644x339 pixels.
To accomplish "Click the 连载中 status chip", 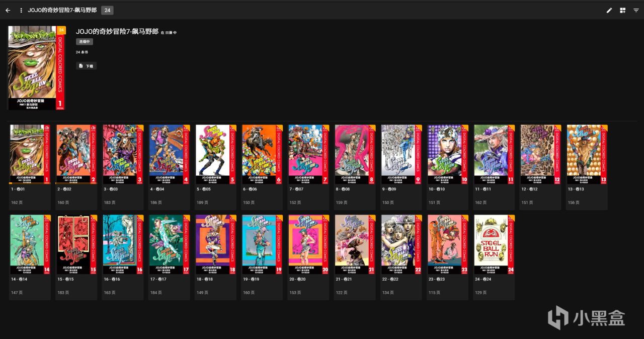I will click(x=85, y=42).
